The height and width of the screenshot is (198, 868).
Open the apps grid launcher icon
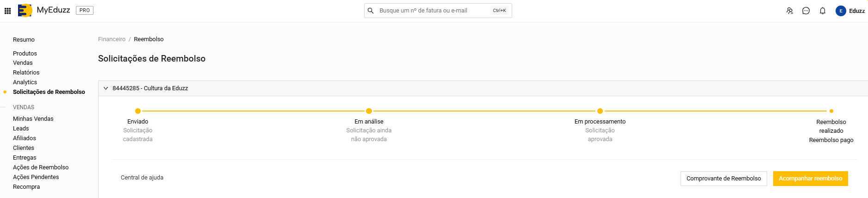(7, 11)
